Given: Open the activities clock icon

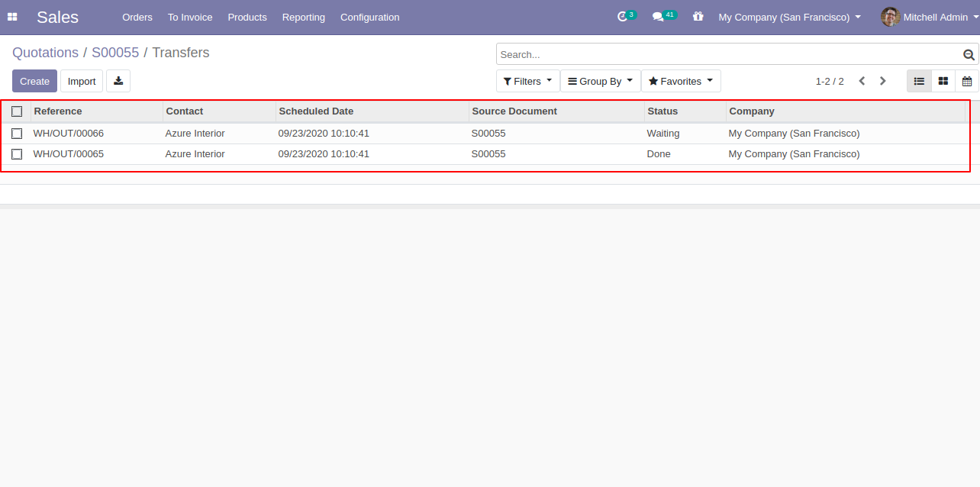Looking at the screenshot, I should tap(622, 16).
